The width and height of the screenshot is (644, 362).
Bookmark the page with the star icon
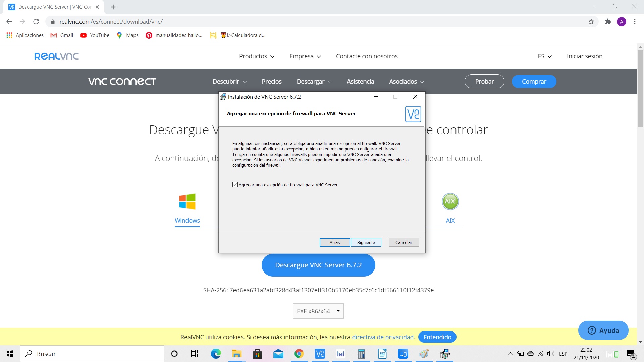click(591, 21)
